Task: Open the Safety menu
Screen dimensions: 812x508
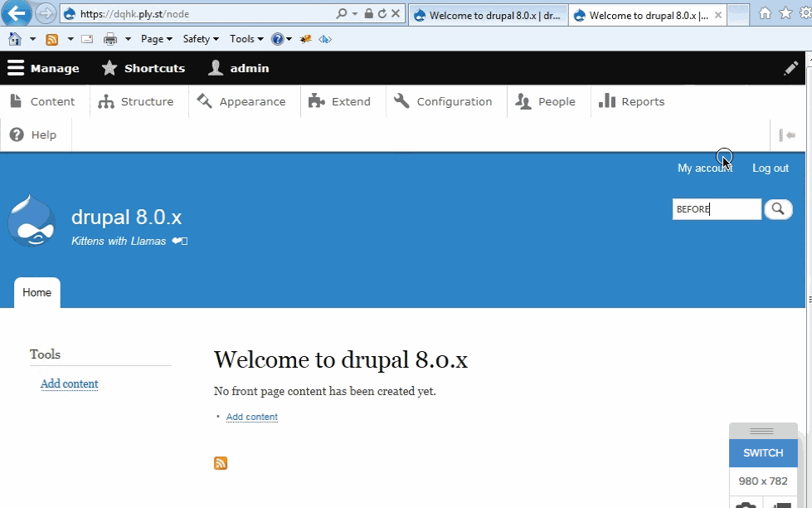Action: (201, 39)
